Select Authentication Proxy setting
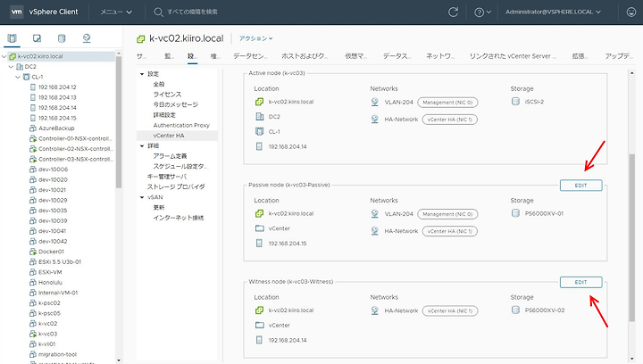This screenshot has height=364, width=643. (x=181, y=125)
